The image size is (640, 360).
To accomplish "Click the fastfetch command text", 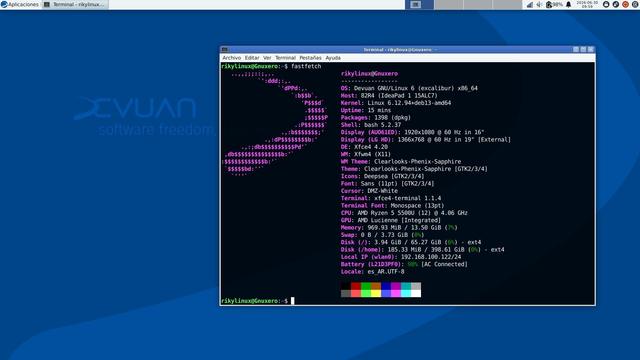I will coord(306,66).
